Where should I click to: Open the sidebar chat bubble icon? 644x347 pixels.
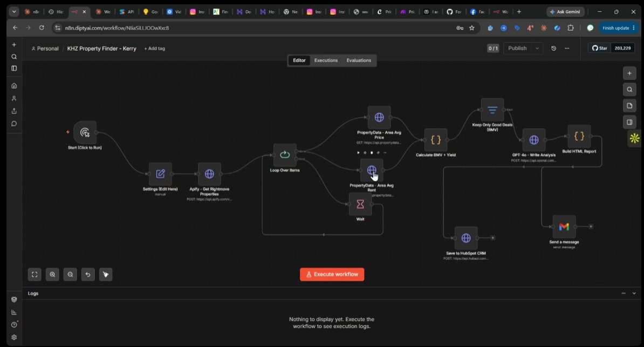[x=14, y=124]
